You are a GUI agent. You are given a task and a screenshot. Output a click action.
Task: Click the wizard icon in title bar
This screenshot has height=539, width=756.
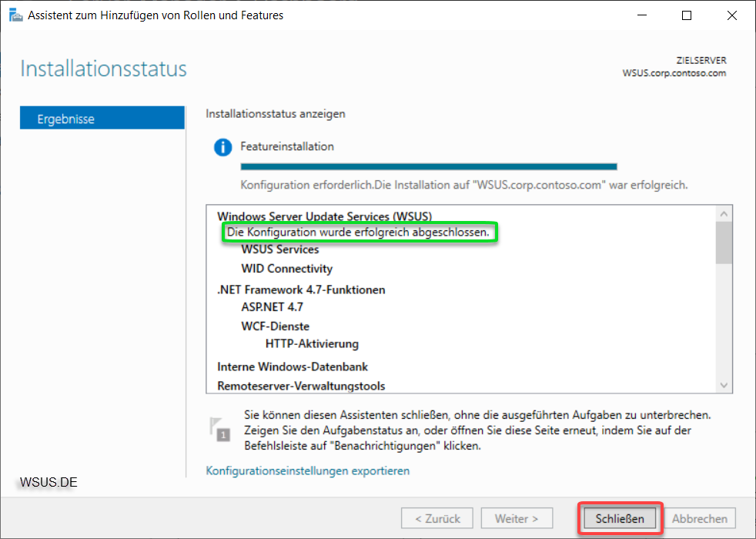pos(15,15)
